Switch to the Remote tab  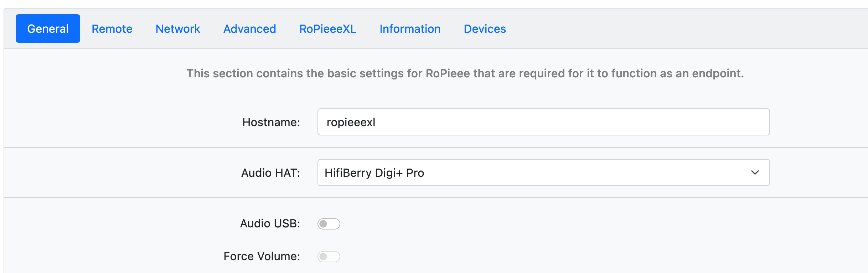[112, 29]
